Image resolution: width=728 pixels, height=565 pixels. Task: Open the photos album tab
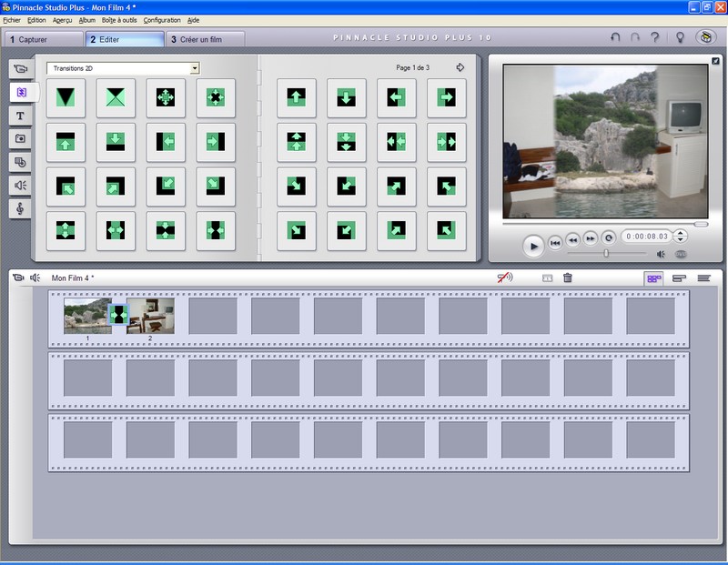click(20, 139)
